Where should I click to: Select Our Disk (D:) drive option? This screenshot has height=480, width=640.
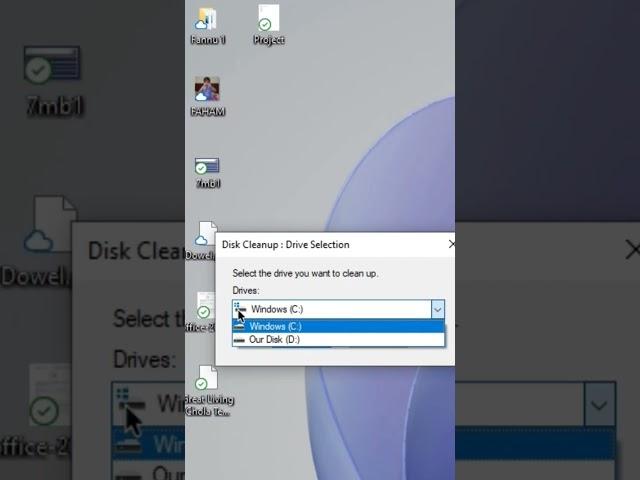point(338,340)
